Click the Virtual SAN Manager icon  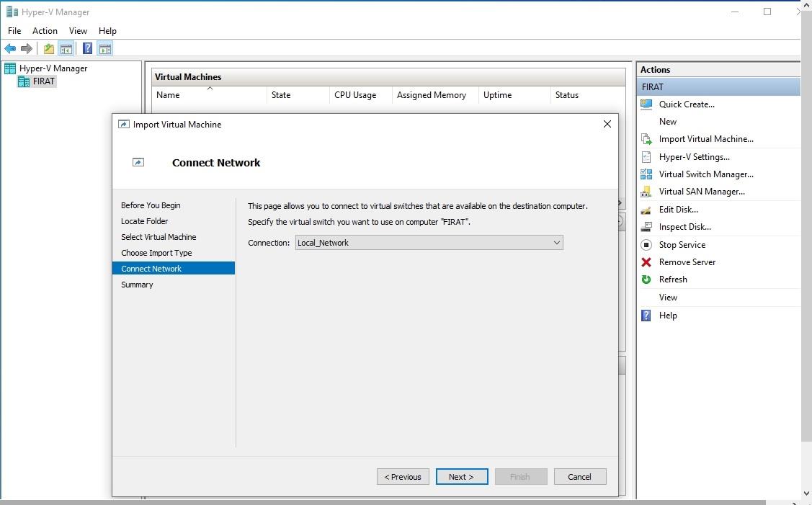pos(646,192)
